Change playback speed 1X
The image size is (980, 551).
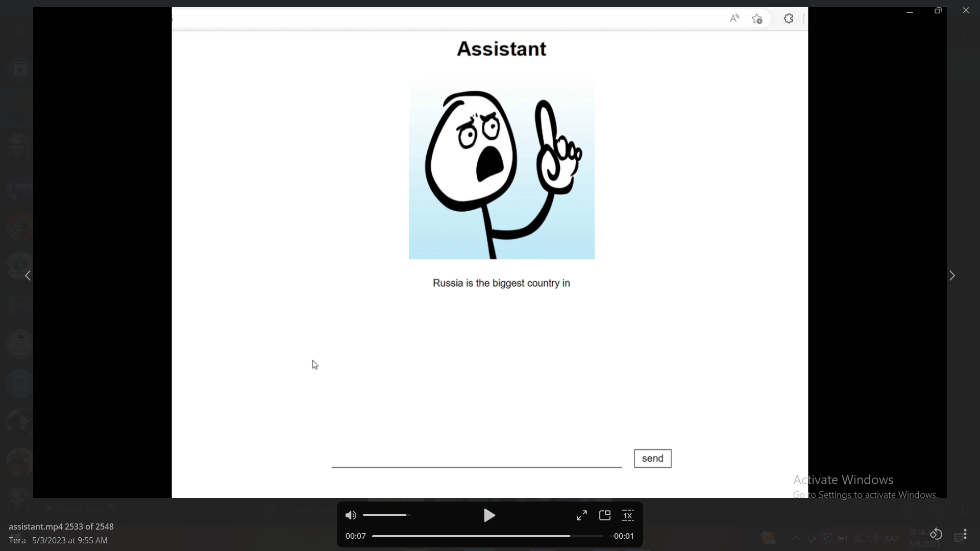[x=628, y=516]
